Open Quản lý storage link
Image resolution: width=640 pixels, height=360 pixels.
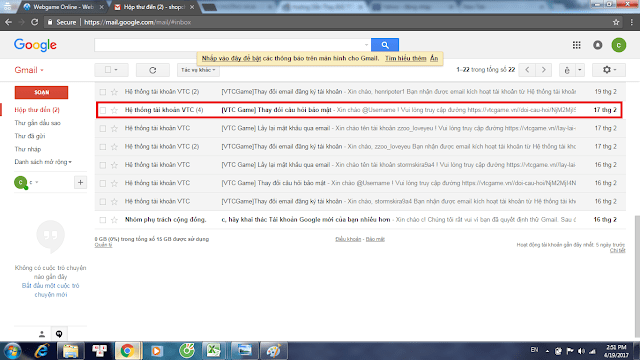[x=103, y=245]
